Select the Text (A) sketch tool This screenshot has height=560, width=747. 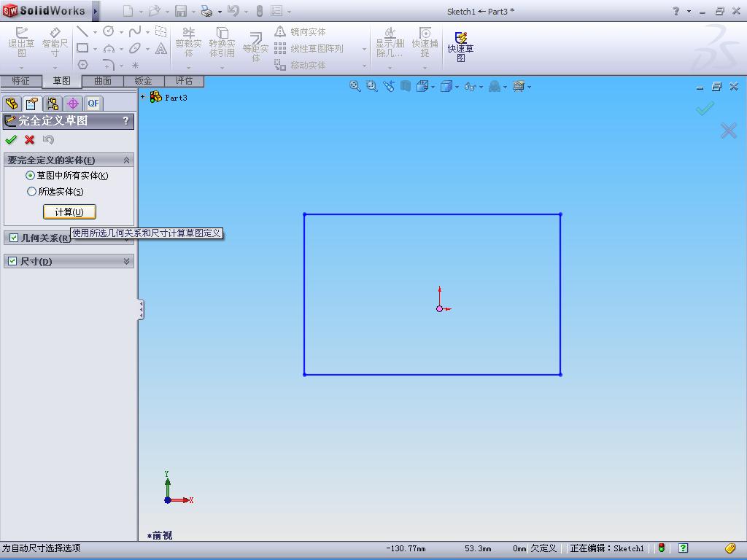coord(161,48)
